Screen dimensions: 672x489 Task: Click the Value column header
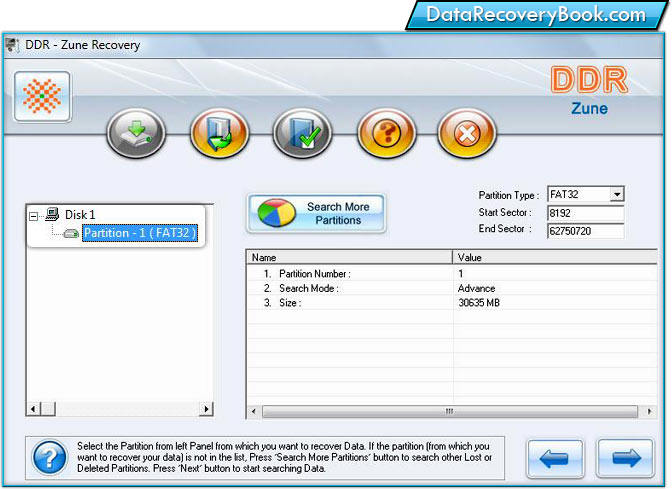(x=555, y=258)
